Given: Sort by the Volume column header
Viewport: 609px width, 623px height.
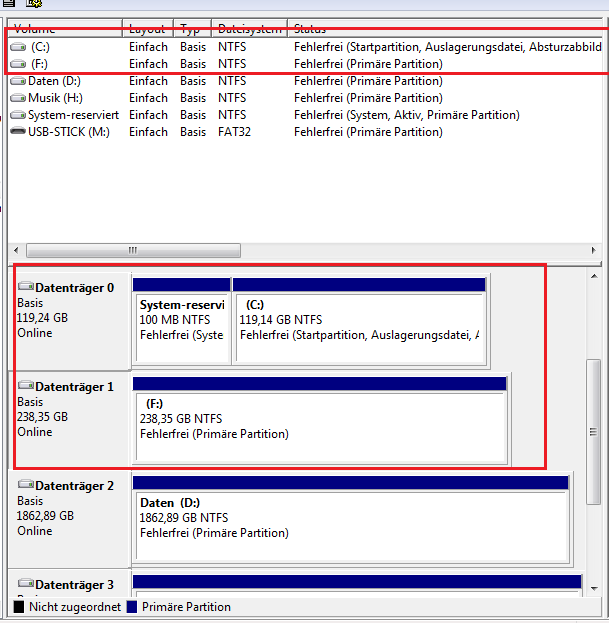Looking at the screenshot, I should point(65,29).
